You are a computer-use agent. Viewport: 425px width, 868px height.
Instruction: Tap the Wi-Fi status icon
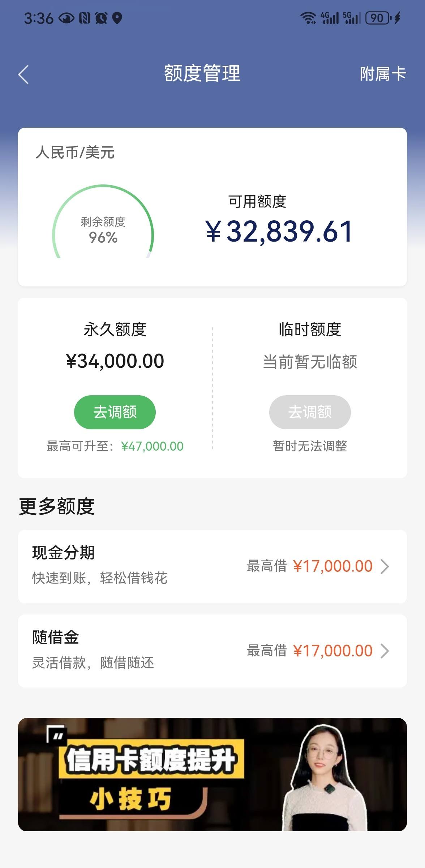308,18
